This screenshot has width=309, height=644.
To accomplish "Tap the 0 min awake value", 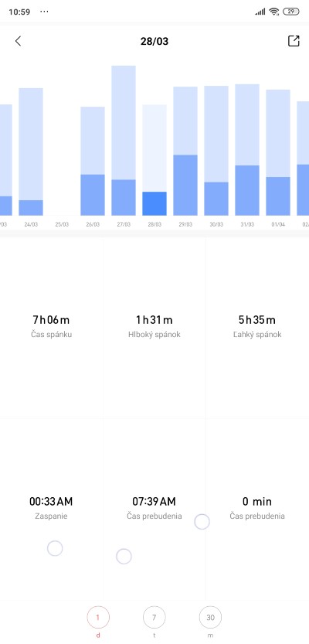I will 257,502.
